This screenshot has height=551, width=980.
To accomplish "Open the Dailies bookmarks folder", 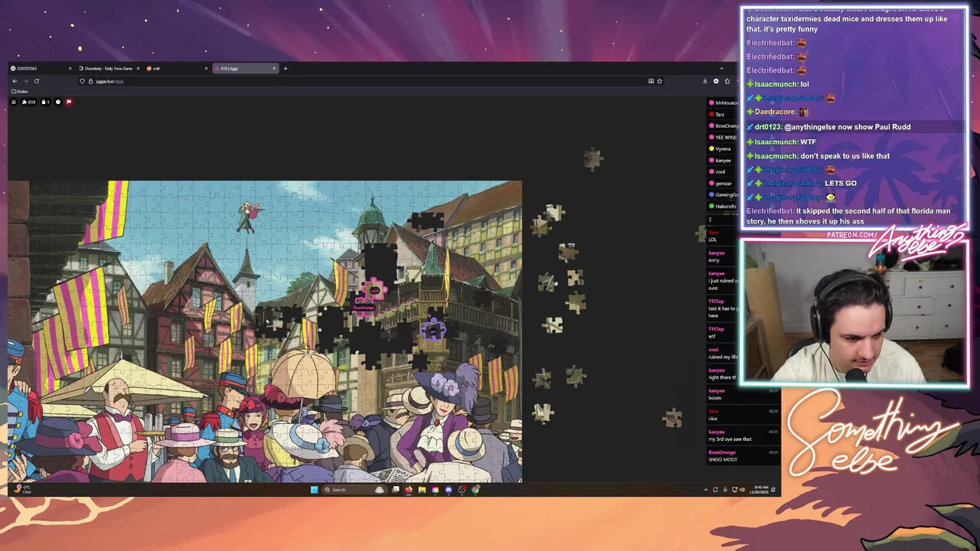I will (20, 91).
